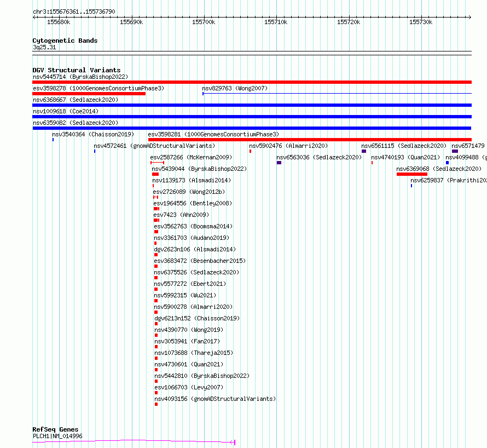Click nsv5900278 (Almarri2020) variant label
The height and width of the screenshot is (448, 487).
pos(193,307)
